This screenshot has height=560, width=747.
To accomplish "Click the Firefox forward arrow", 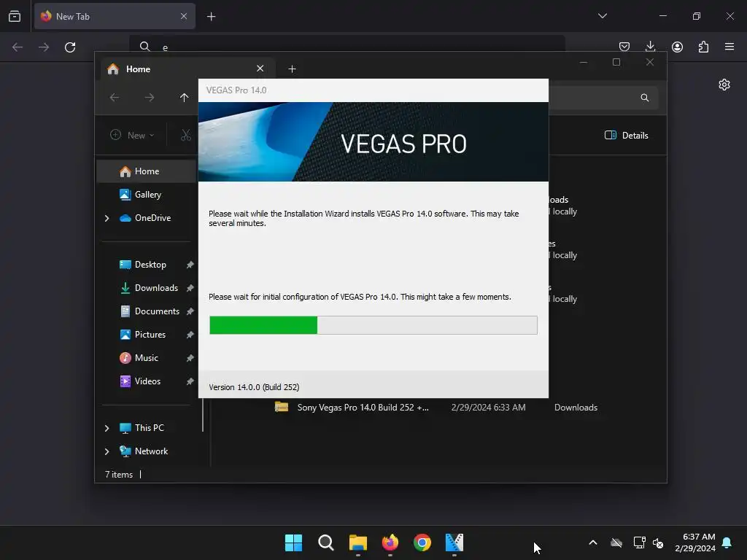I will coord(44,47).
